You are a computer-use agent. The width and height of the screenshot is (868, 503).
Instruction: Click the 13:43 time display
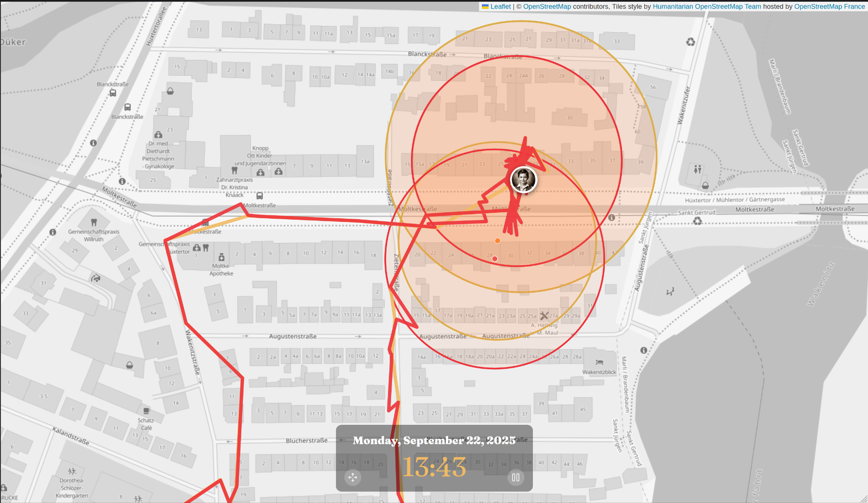coord(434,467)
